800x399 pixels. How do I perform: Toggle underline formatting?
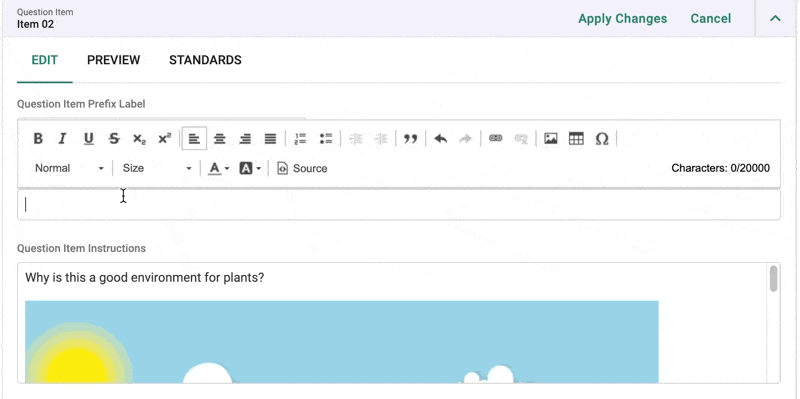pos(88,139)
